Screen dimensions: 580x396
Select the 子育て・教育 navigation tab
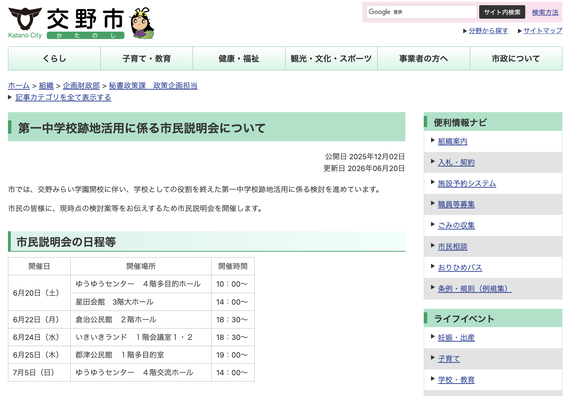point(146,58)
